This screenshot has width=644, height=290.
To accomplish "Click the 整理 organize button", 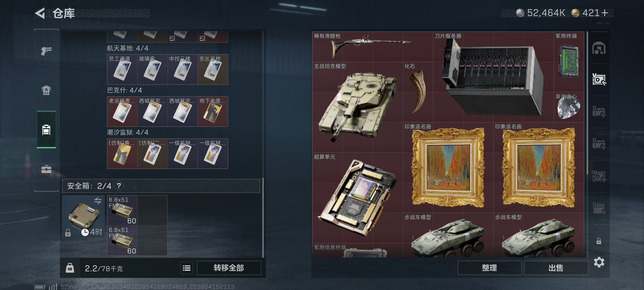I will 489,268.
